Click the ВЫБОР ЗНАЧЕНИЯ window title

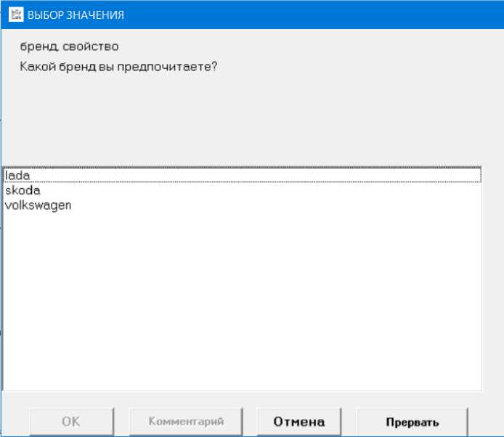[76, 15]
